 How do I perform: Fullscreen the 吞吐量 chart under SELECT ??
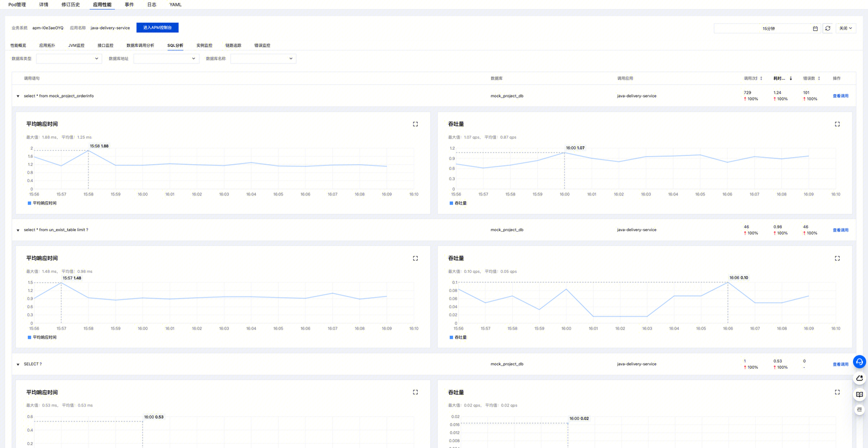point(837,392)
